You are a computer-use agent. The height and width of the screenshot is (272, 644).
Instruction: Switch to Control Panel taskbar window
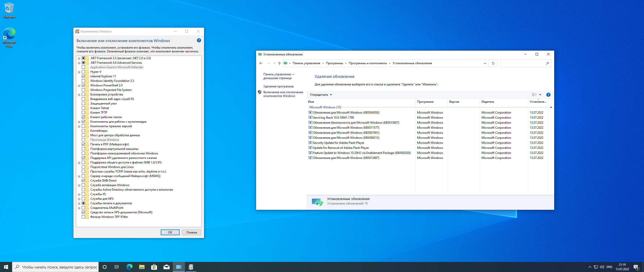tap(179, 267)
